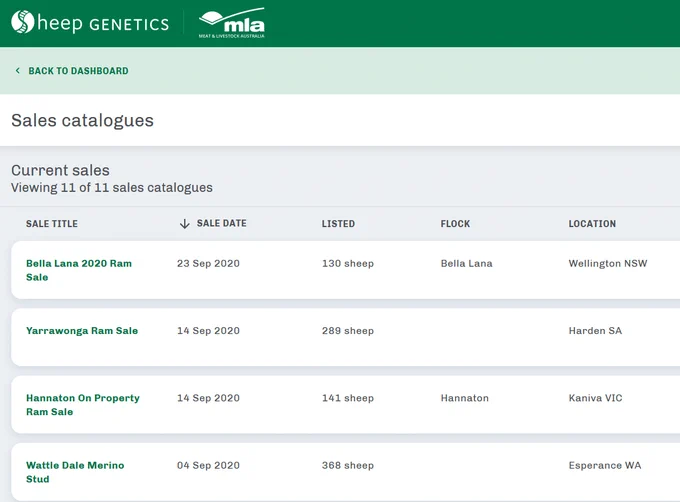Select the Wellington NSW location
This screenshot has width=680, height=502.
pyautogui.click(x=608, y=264)
